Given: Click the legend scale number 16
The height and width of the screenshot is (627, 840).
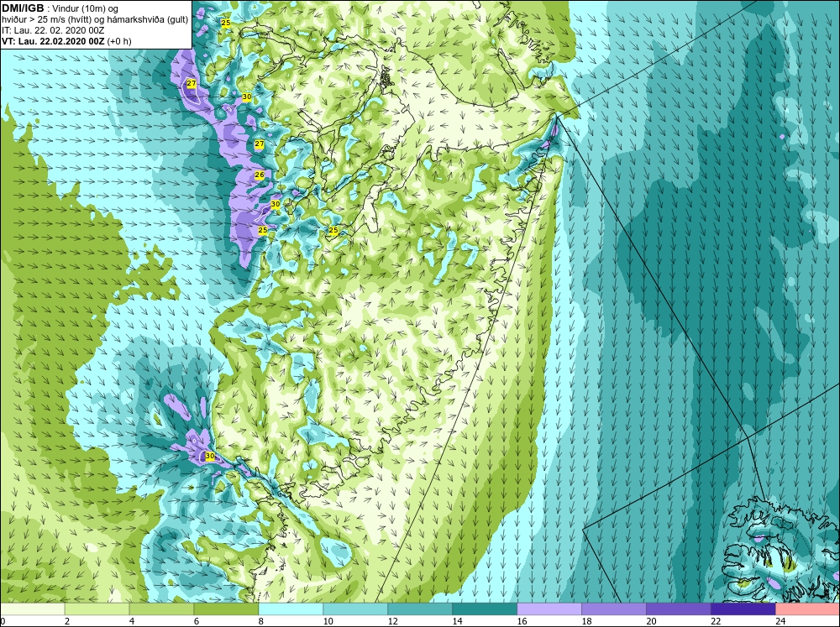Looking at the screenshot, I should pos(522,621).
